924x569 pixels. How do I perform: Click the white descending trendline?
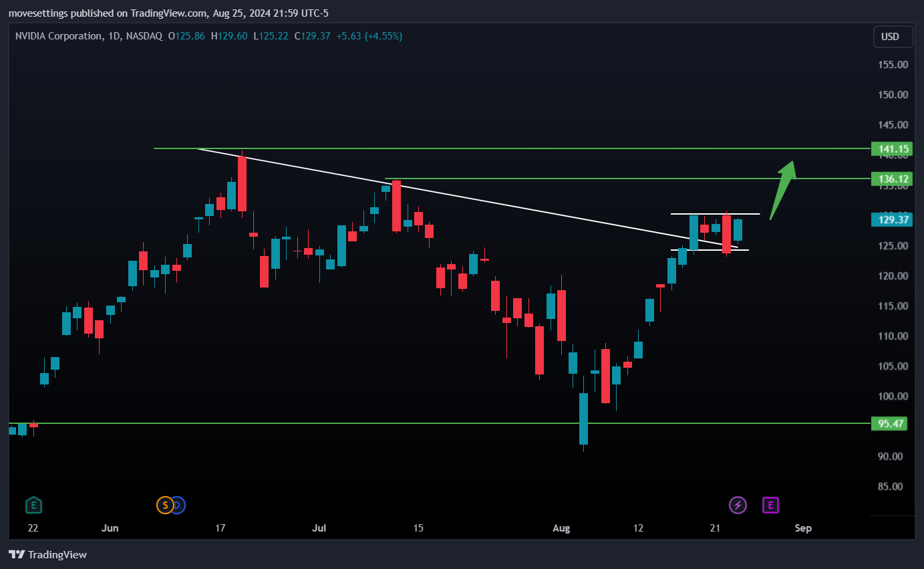coord(468,199)
